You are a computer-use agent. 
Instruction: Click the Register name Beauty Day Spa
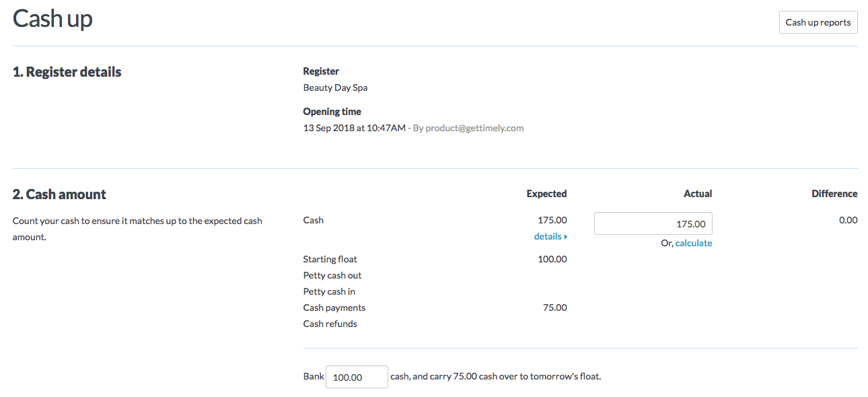pyautogui.click(x=334, y=87)
